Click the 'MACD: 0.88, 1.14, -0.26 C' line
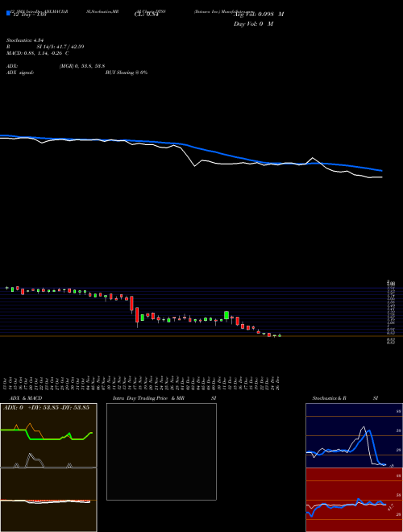This screenshot has height=532, width=403. (x=38, y=53)
